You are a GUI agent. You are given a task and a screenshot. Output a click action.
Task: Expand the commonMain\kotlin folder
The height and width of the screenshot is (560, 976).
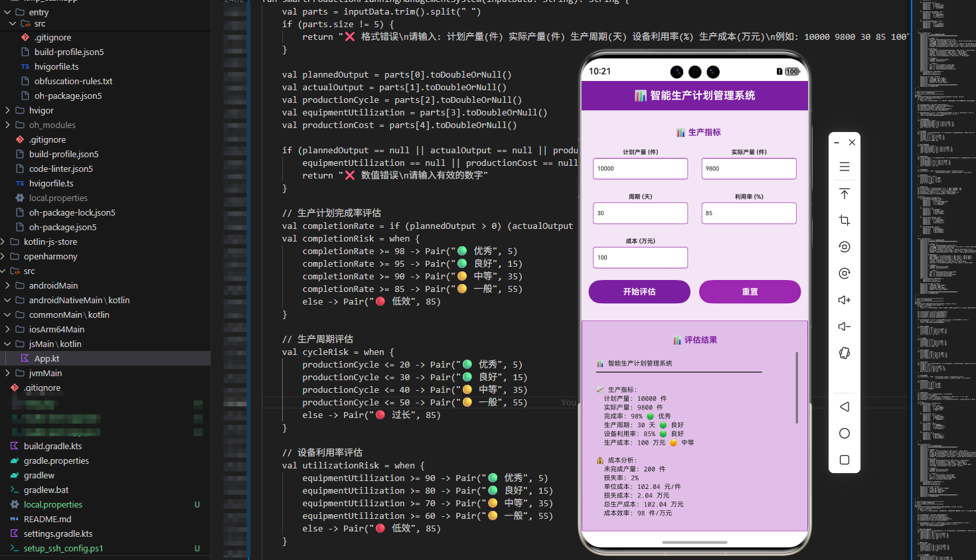coord(7,315)
